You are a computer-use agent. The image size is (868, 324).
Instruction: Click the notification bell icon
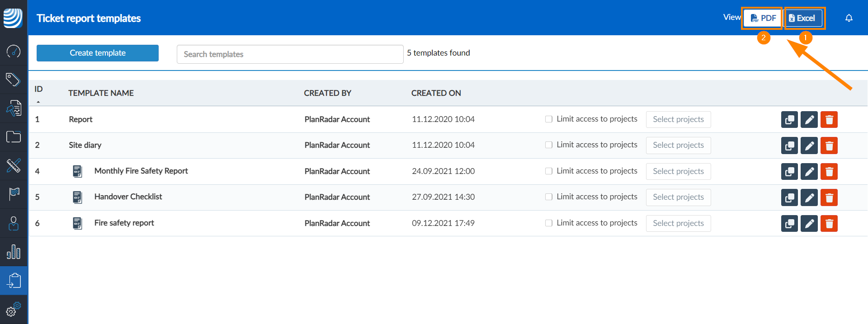pyautogui.click(x=849, y=18)
